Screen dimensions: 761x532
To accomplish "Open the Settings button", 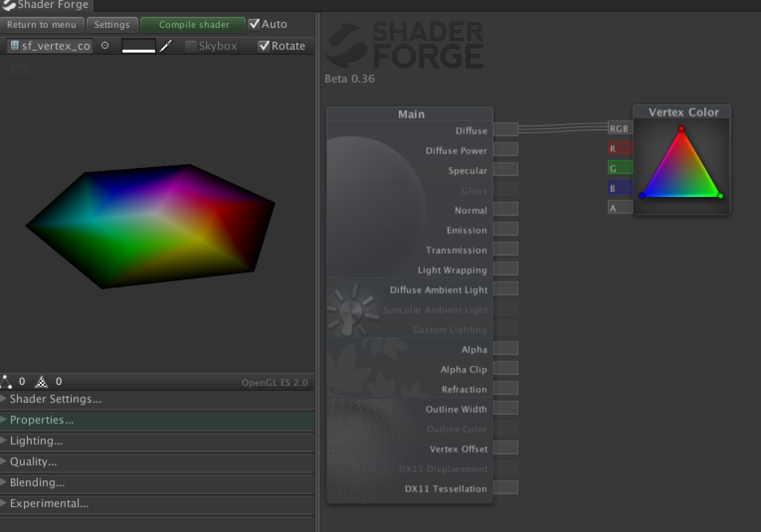I will pos(112,24).
